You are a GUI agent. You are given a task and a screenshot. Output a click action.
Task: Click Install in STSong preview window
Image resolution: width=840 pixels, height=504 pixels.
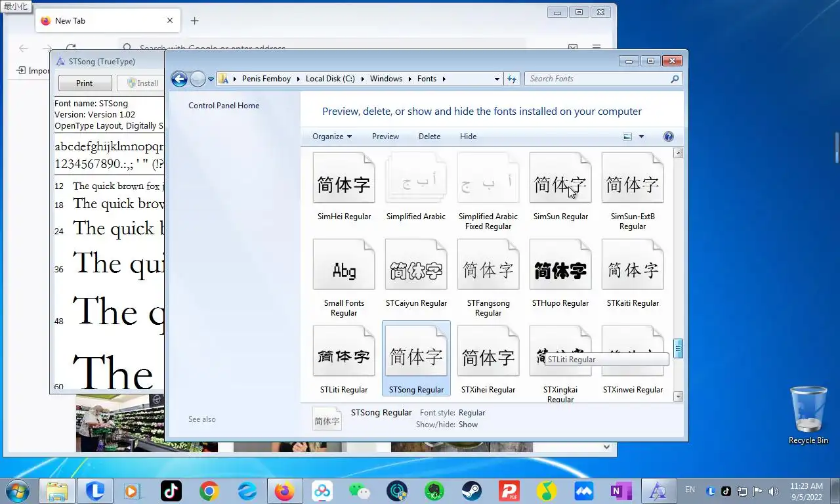[142, 83]
